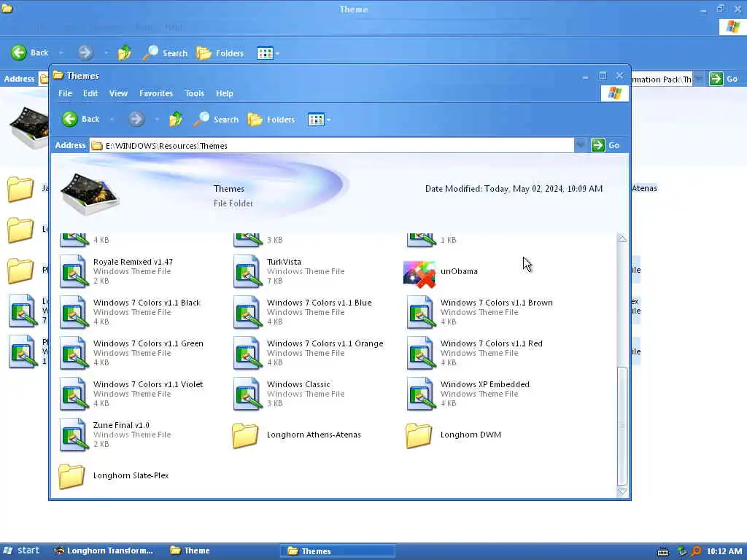Select Windows 7 Colors v1.1 Blue icon
This screenshot has height=560, width=747.
247,312
